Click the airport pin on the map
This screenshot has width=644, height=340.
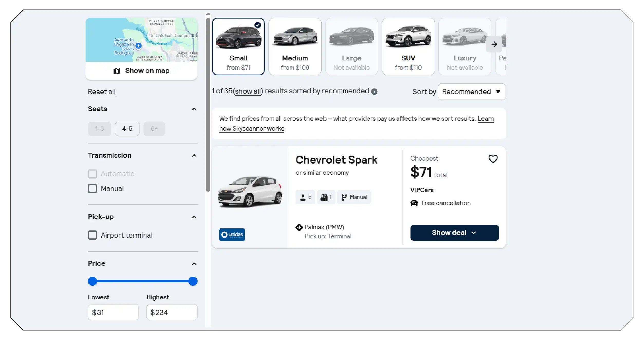pyautogui.click(x=138, y=46)
